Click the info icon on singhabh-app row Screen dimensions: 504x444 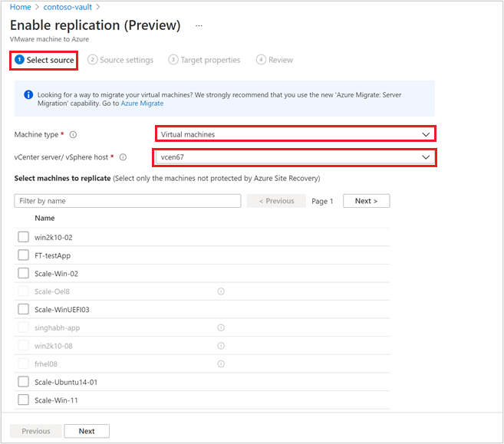coord(221,327)
